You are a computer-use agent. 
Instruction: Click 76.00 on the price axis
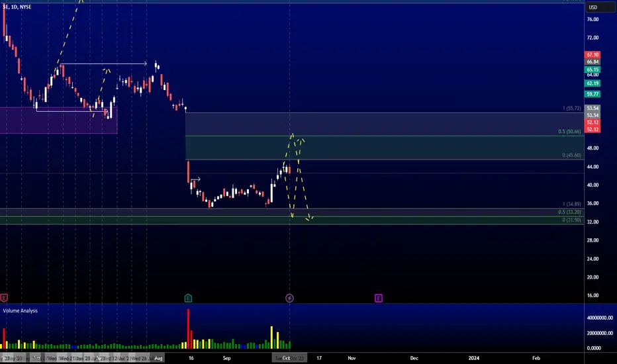[x=593, y=19]
